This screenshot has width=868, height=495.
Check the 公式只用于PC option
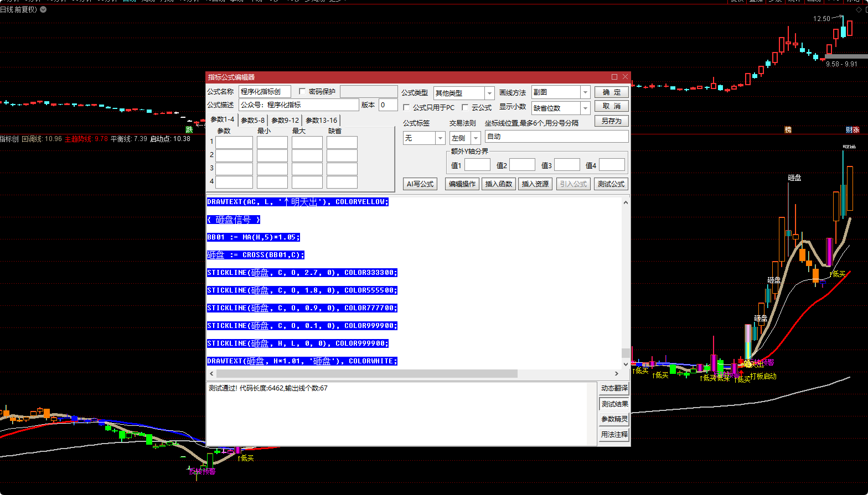(x=406, y=107)
